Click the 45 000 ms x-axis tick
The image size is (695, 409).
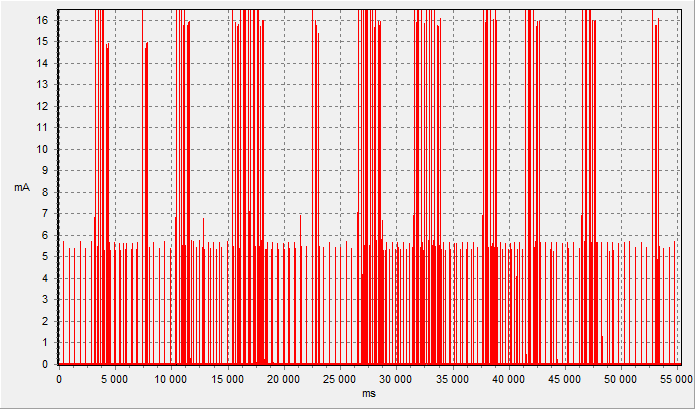coord(566,379)
